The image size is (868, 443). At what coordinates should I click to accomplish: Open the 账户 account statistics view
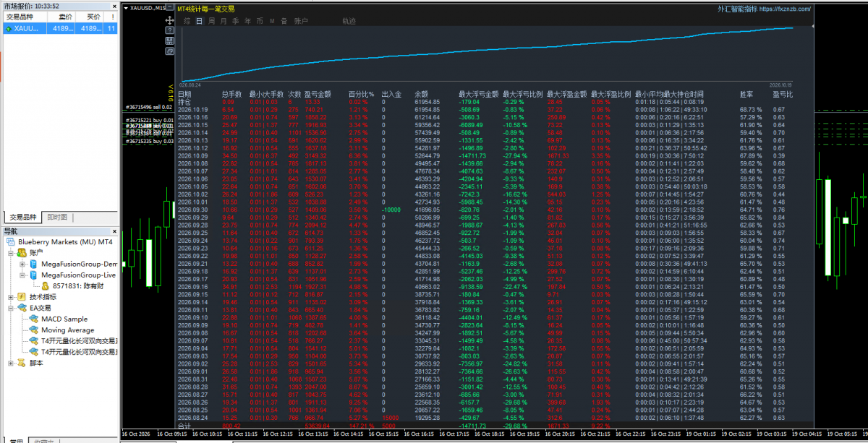pyautogui.click(x=301, y=21)
